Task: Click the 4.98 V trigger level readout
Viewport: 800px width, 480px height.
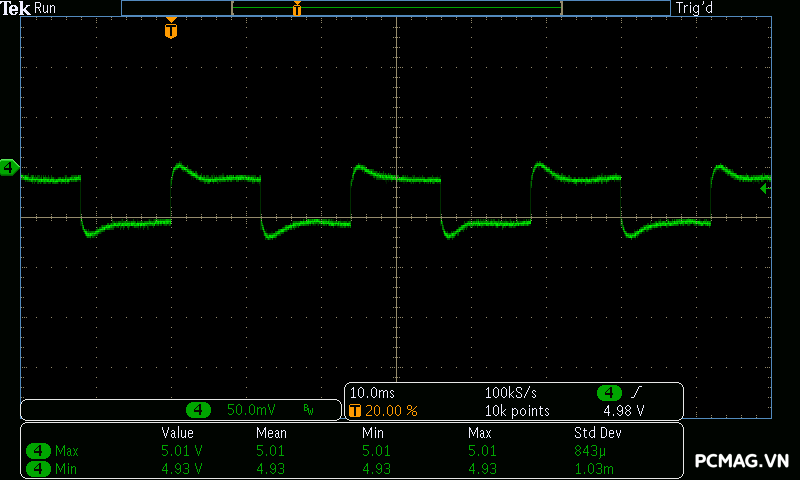Action: click(x=623, y=411)
